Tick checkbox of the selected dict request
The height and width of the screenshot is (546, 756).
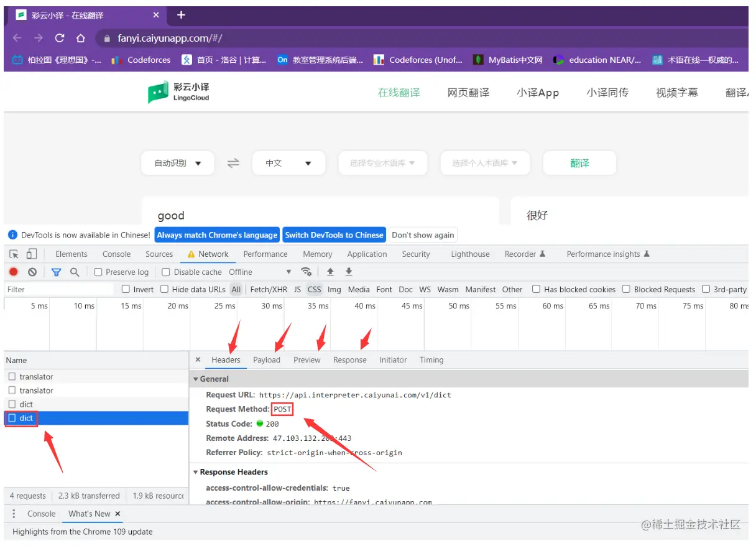pos(12,418)
